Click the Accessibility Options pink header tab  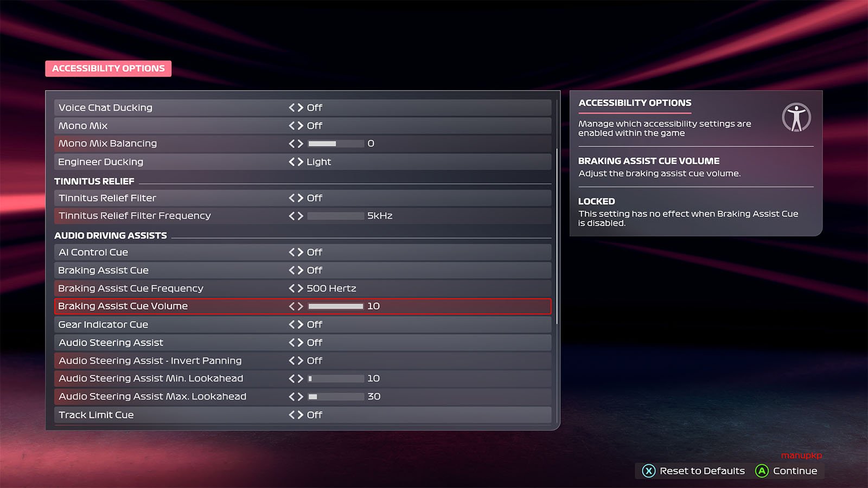point(108,68)
